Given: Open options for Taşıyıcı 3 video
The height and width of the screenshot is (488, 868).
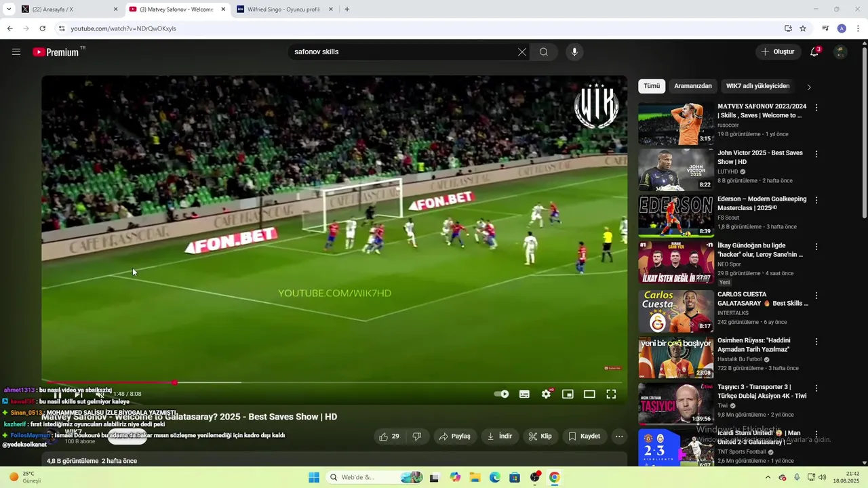Looking at the screenshot, I should 816,388.
